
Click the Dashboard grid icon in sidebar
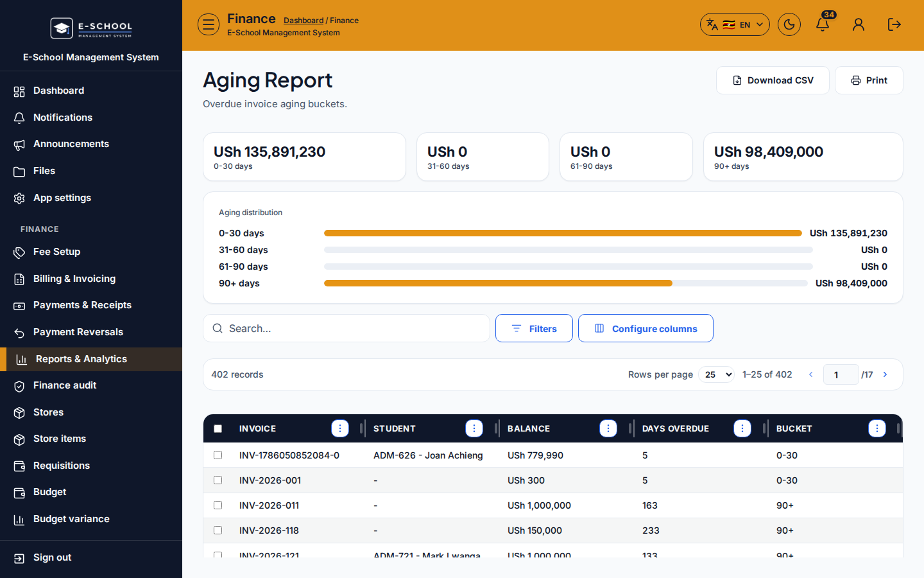click(x=19, y=91)
